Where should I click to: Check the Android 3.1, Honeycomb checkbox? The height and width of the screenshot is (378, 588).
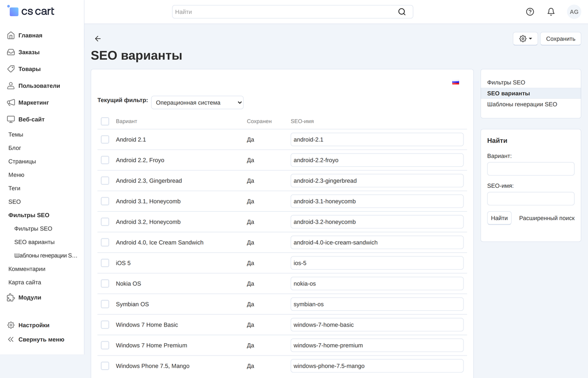(x=105, y=202)
